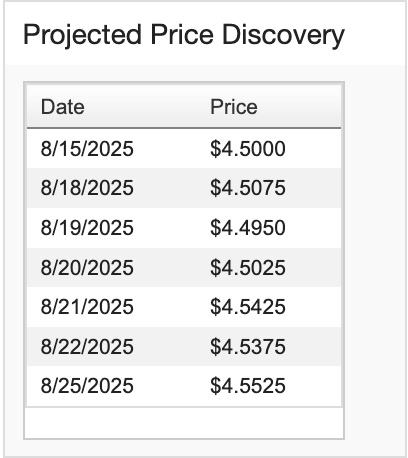Select the 8/21/2025 date cell
408x458 pixels.
click(87, 307)
